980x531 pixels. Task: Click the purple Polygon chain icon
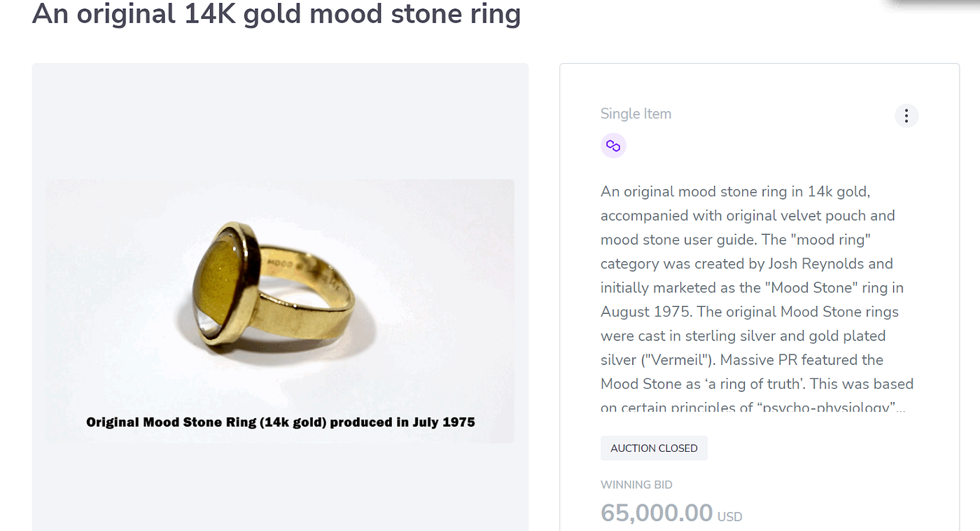[x=613, y=146]
